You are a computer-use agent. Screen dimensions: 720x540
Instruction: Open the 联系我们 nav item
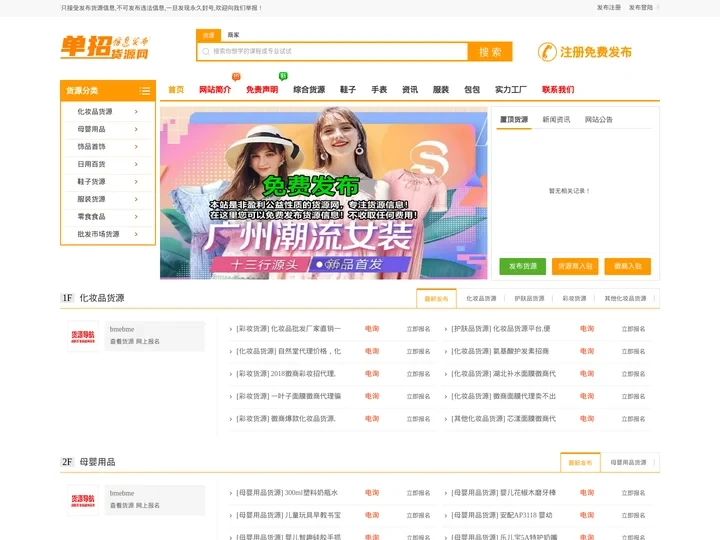click(x=558, y=90)
